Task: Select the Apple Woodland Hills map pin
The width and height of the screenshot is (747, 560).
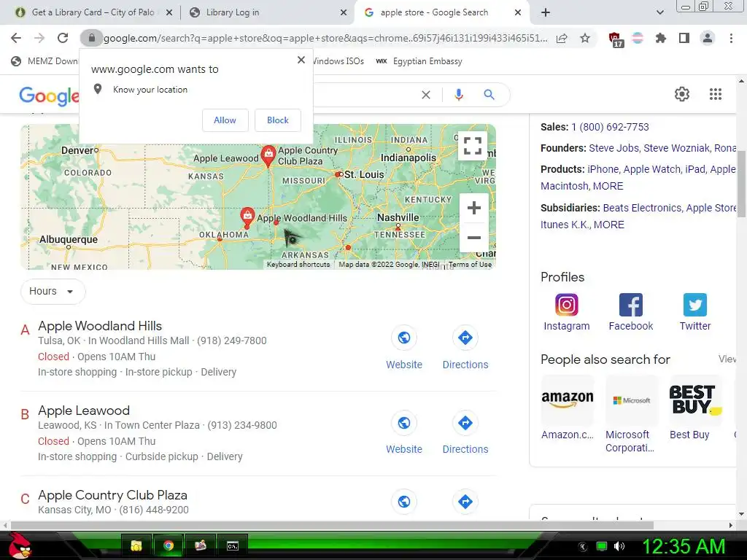Action: pyautogui.click(x=247, y=217)
